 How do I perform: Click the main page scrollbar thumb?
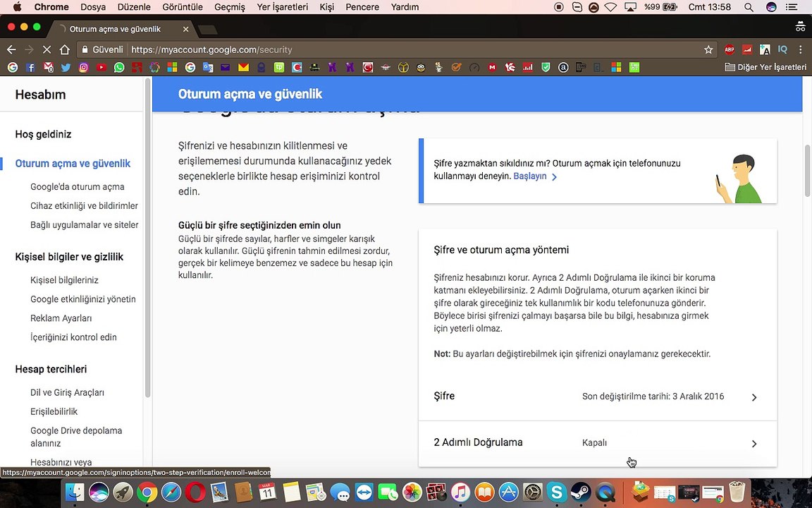click(807, 170)
